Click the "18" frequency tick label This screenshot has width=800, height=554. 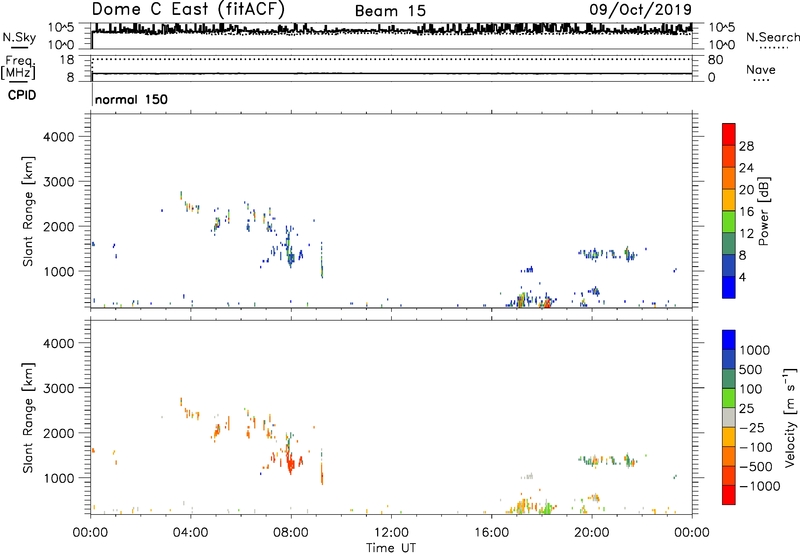66,60
